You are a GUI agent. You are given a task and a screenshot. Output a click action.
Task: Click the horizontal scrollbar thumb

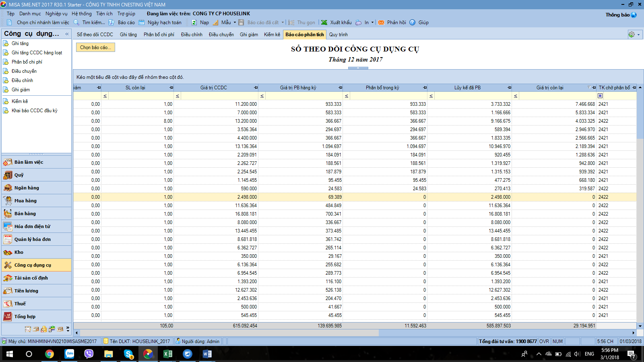tap(229, 333)
